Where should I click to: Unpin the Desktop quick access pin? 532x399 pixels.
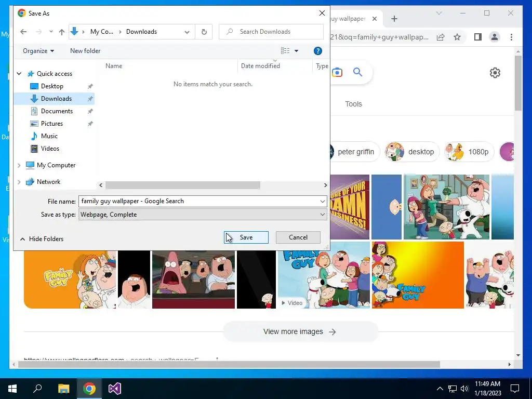90,86
